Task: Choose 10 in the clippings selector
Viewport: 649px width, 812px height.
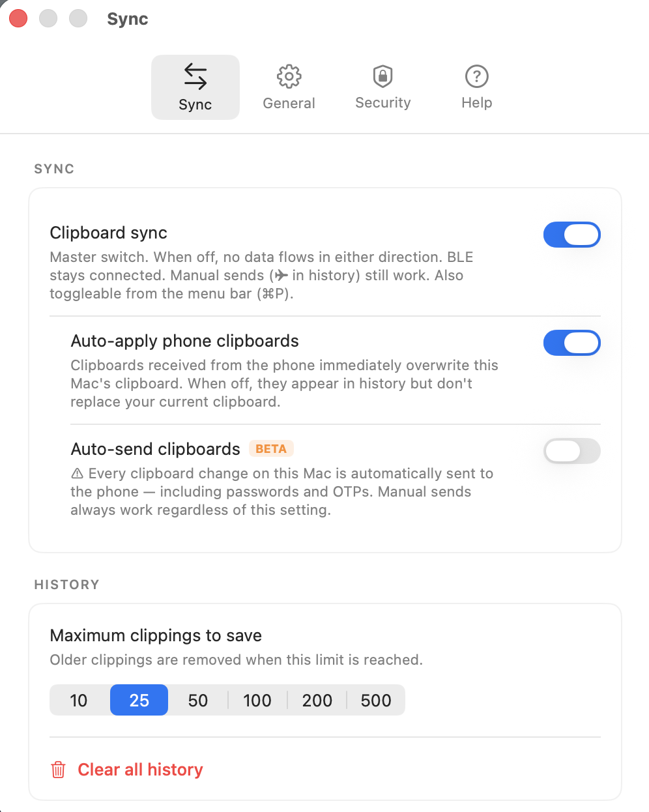Action: click(x=78, y=700)
